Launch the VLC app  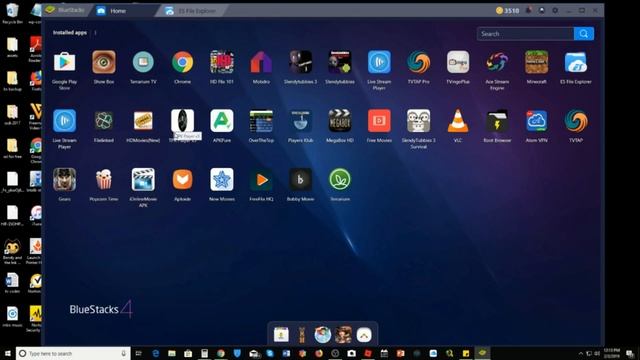pyautogui.click(x=458, y=121)
